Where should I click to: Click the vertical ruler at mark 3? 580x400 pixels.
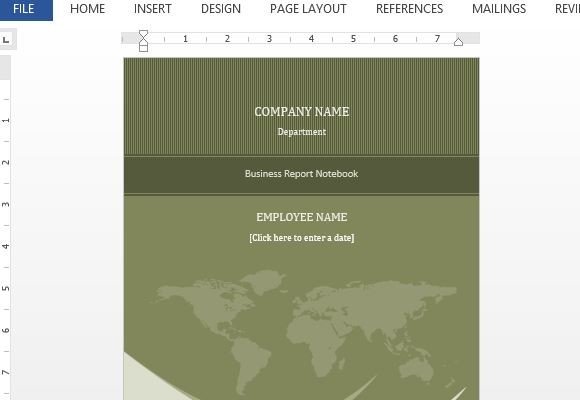(x=6, y=204)
